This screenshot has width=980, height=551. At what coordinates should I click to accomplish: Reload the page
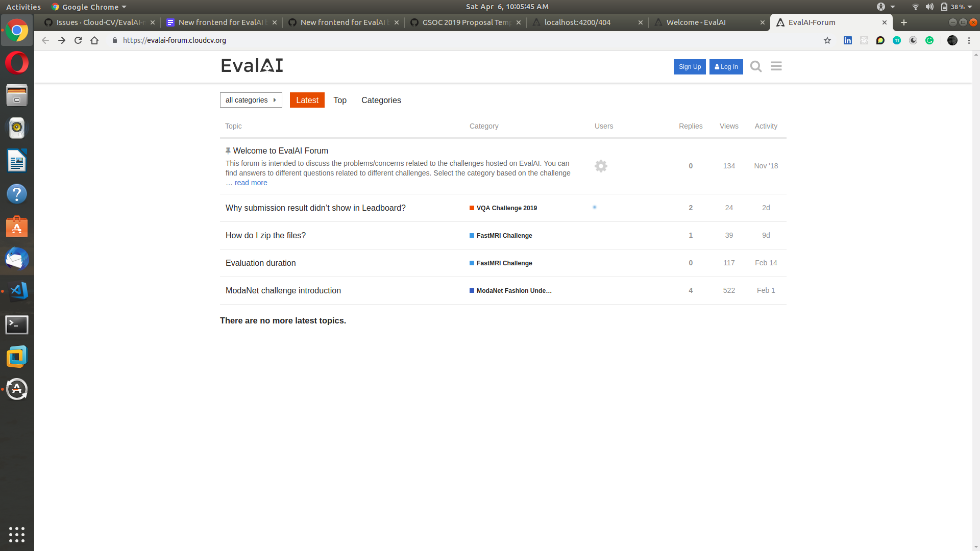tap(78, 40)
